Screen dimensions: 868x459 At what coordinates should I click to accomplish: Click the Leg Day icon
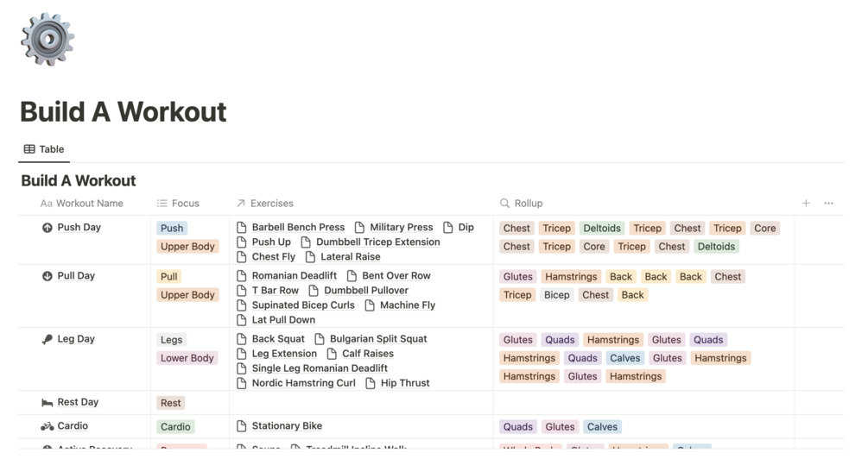point(47,339)
